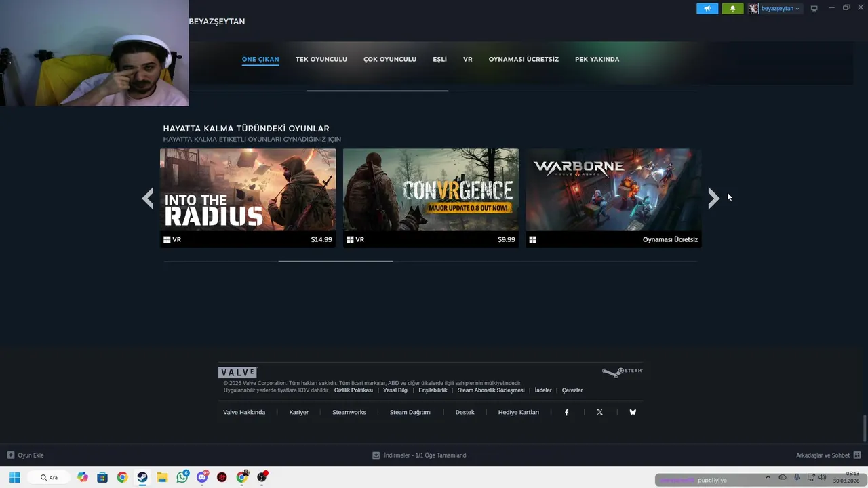The width and height of the screenshot is (868, 488).
Task: Click the Windows icon under Warborne
Action: [x=533, y=239]
